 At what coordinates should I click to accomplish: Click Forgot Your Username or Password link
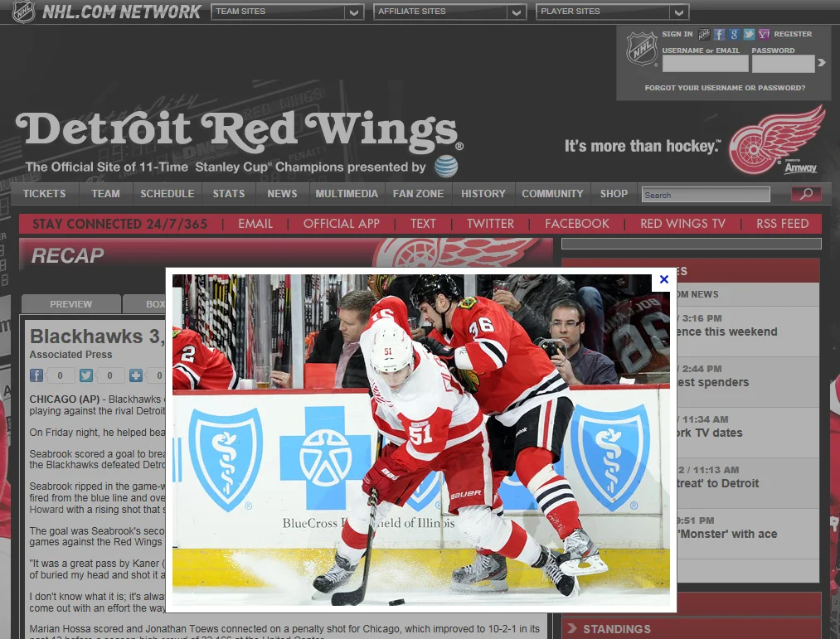point(725,88)
